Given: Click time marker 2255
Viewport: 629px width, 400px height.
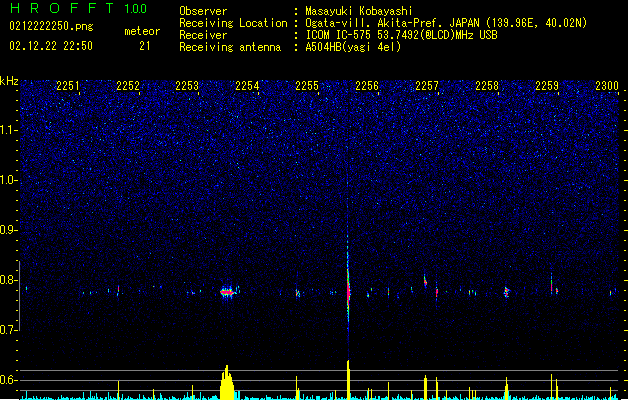Looking at the screenshot, I should tap(307, 85).
